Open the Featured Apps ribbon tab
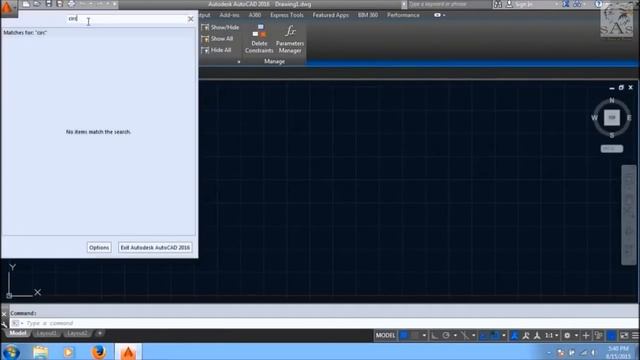The height and width of the screenshot is (360, 640). pyautogui.click(x=331, y=15)
